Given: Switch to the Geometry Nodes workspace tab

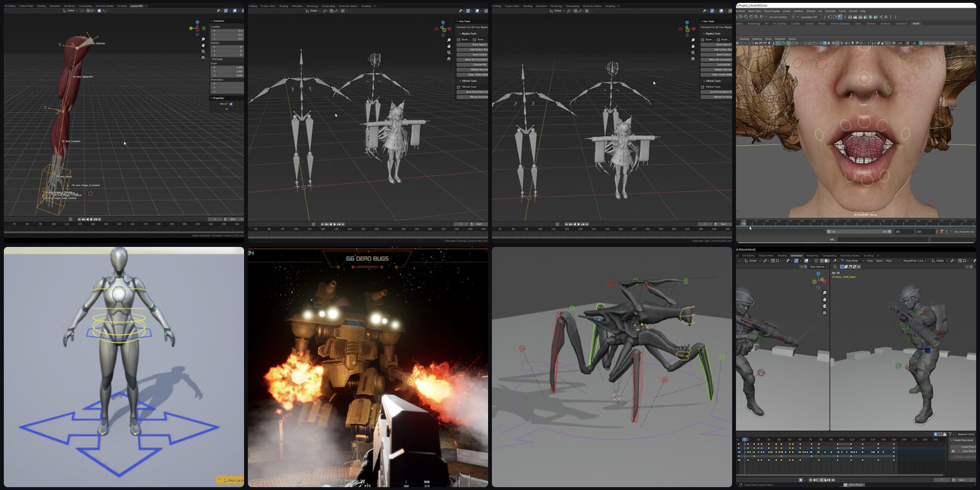Looking at the screenshot, I should (x=104, y=6).
